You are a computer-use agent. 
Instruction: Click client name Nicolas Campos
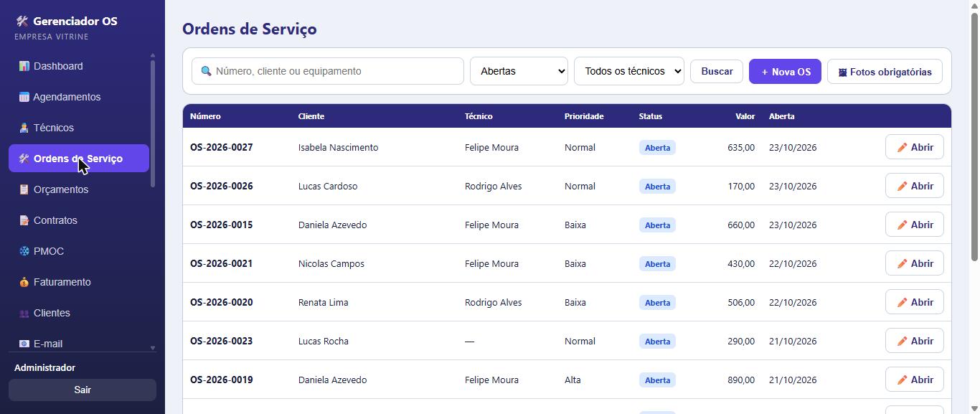[x=331, y=263]
